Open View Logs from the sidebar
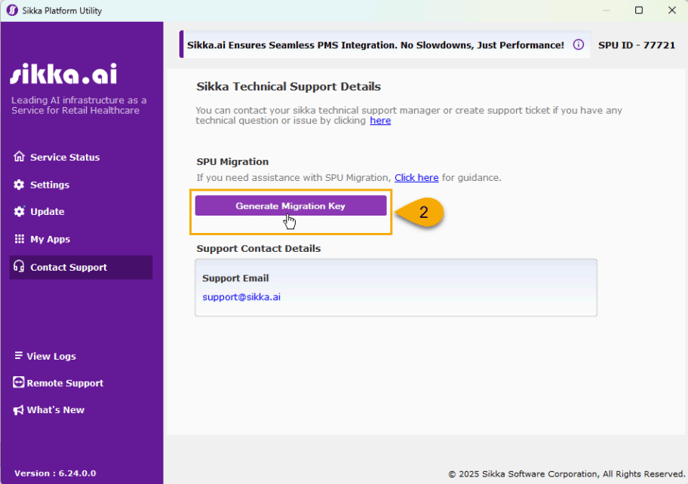688x484 pixels. point(51,356)
